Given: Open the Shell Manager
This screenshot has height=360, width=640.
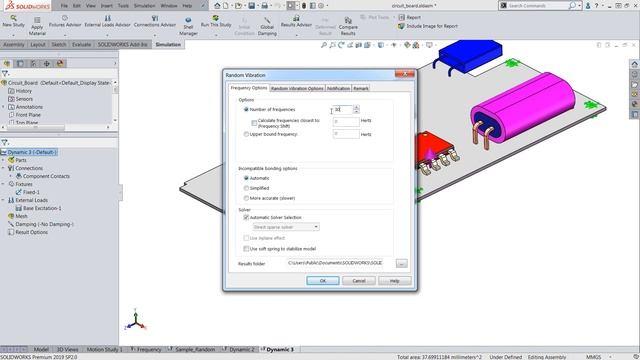Looking at the screenshot, I should 188,27.
